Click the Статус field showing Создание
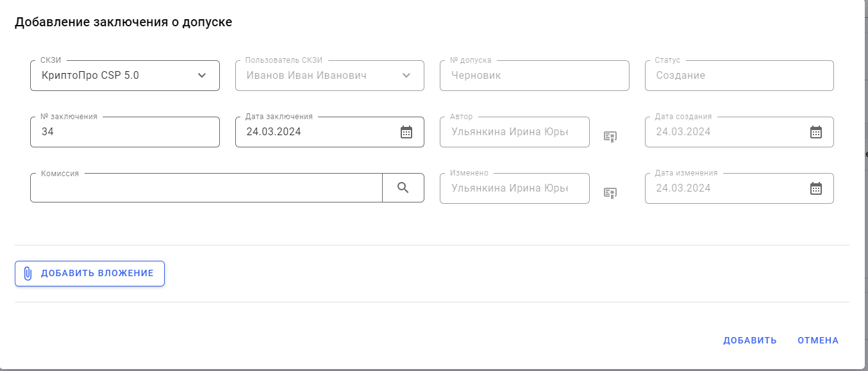Screen dimensions: 868x371 739,76
